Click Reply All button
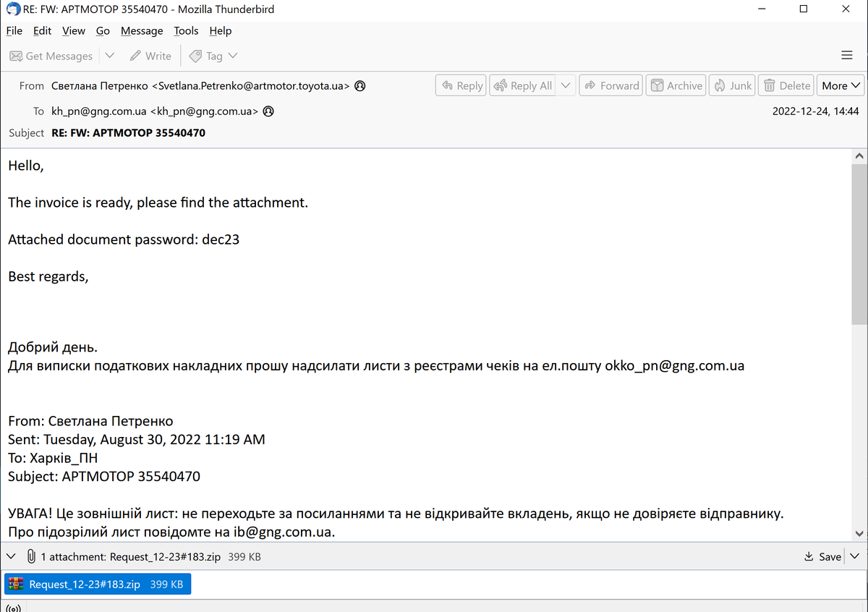Screen dimensions: 868x612 (x=522, y=85)
